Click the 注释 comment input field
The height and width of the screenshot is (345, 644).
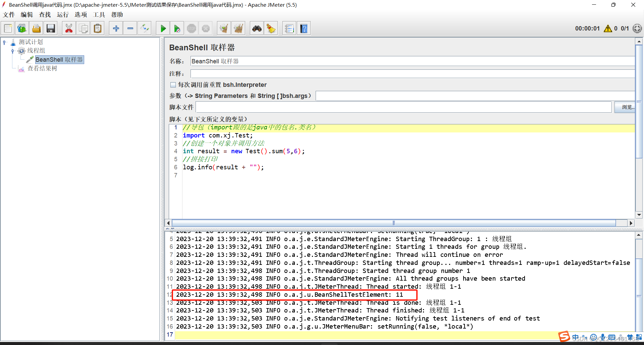(412, 74)
